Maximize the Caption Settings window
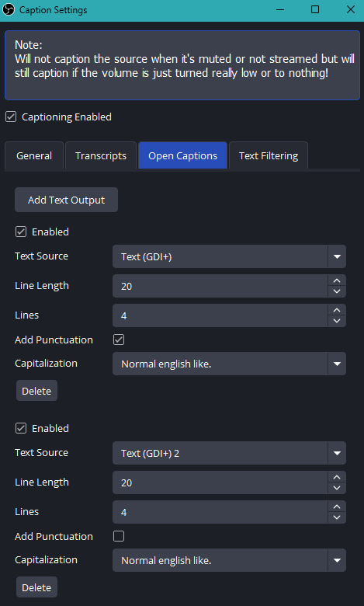This screenshot has height=606, width=364. [315, 9]
